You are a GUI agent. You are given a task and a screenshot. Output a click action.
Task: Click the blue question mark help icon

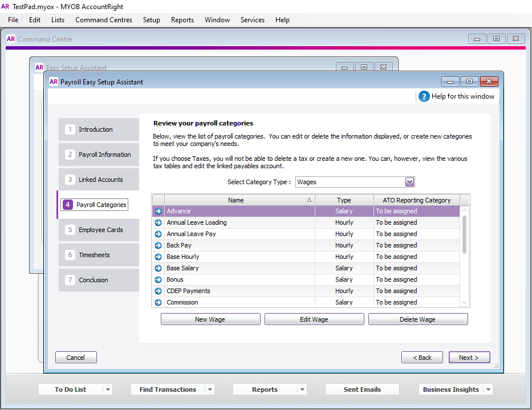(424, 96)
